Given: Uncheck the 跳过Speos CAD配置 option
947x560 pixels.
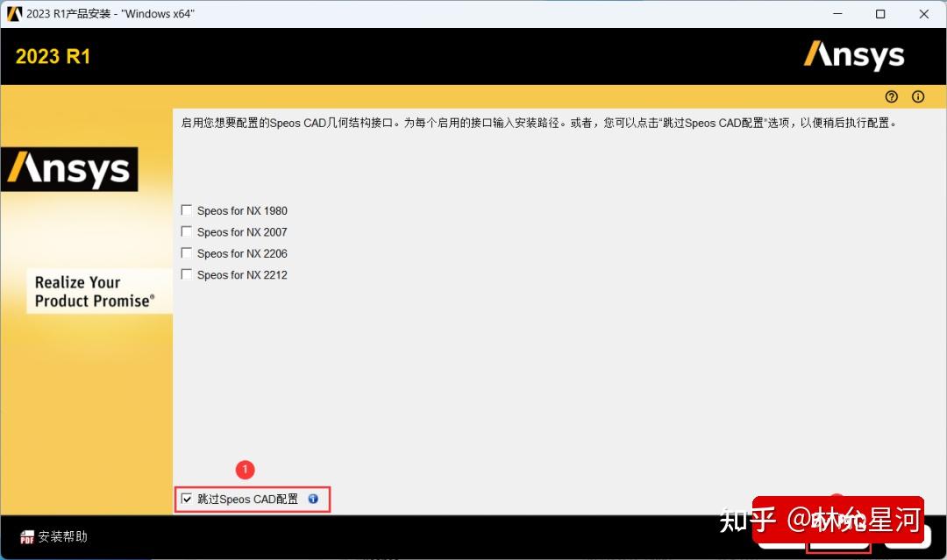Looking at the screenshot, I should [187, 498].
